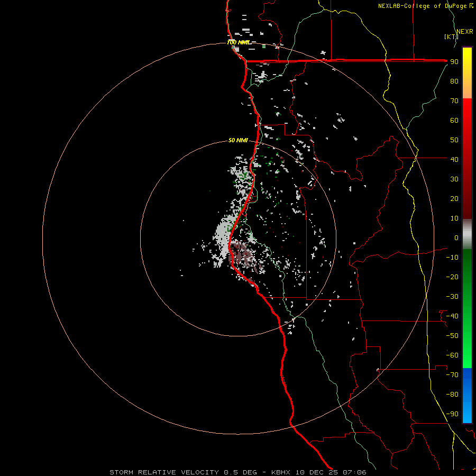Click the positive 90 knots scale label

[454, 62]
